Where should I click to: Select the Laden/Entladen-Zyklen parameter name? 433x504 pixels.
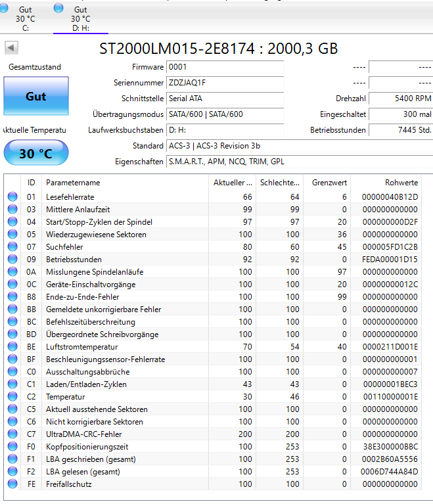pos(87,384)
